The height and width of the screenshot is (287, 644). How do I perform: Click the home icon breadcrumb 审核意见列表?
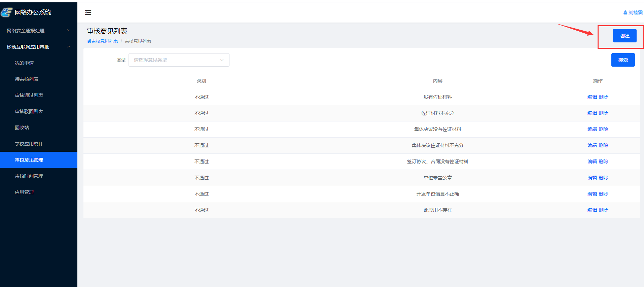click(102, 41)
